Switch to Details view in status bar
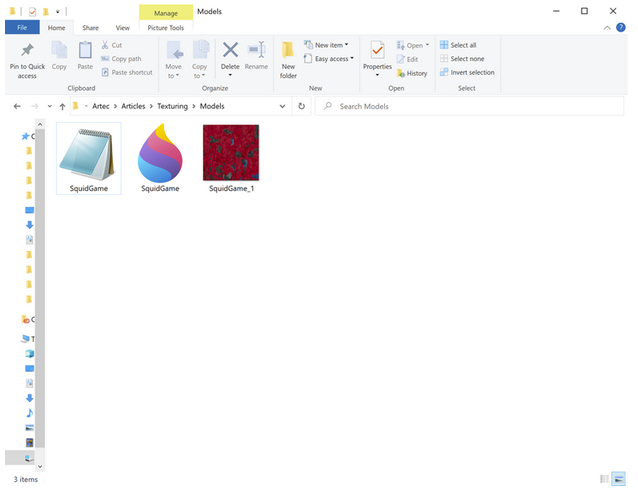The image size is (638, 492). pos(604,479)
